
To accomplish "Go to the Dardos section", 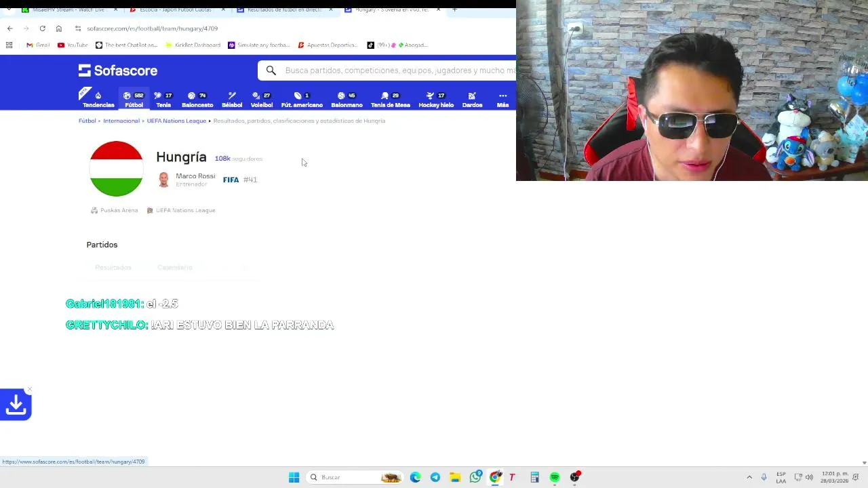I will tap(472, 100).
